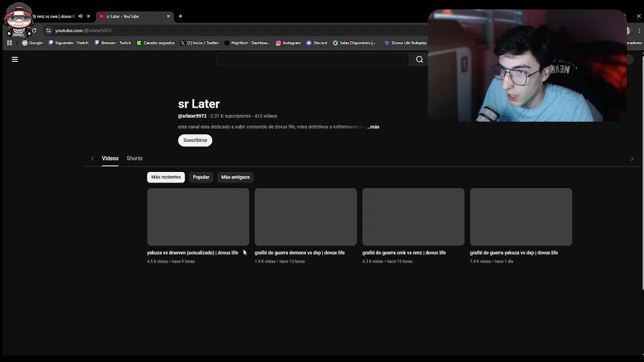Image resolution: width=644 pixels, height=362 pixels.
Task: Open a new browser tab with plus icon
Action: point(180,16)
